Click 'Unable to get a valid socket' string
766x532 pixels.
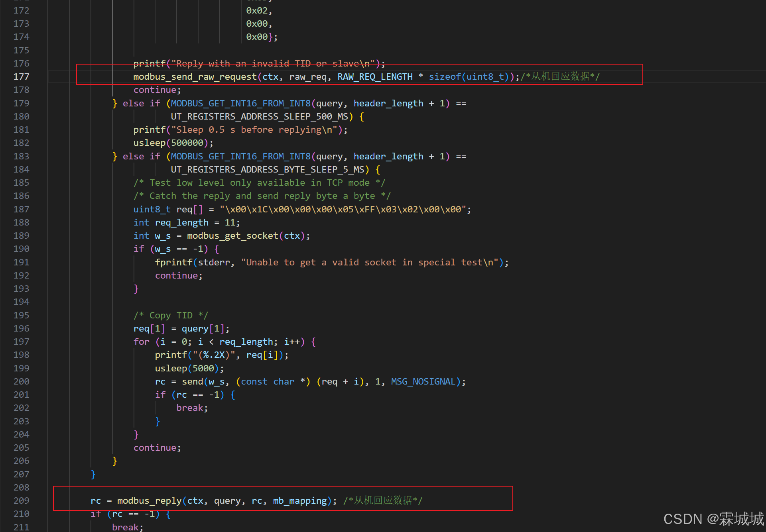click(370, 262)
